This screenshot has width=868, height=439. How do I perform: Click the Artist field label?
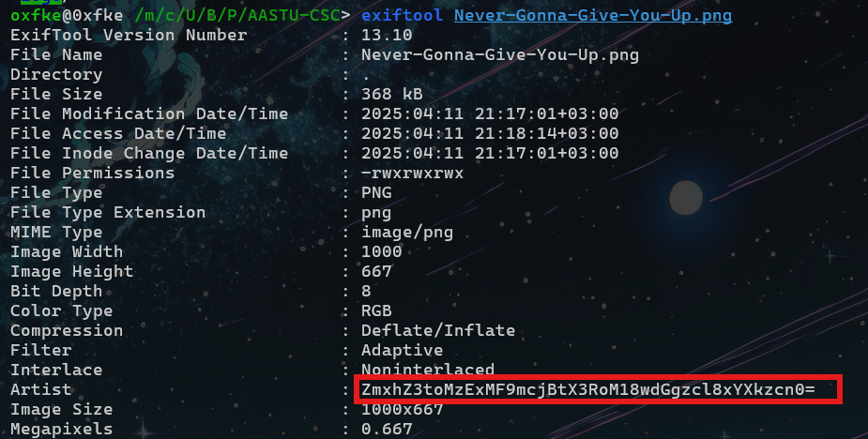pos(41,389)
